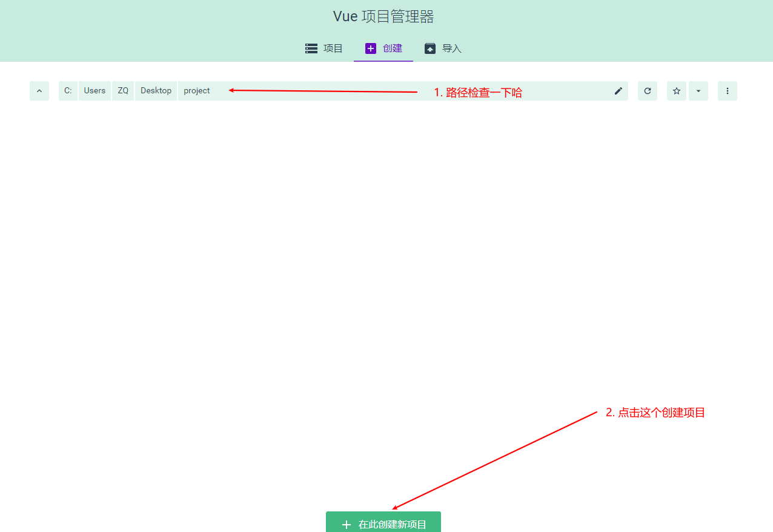This screenshot has width=773, height=532.
Task: Refresh the folder listing
Action: (x=648, y=91)
